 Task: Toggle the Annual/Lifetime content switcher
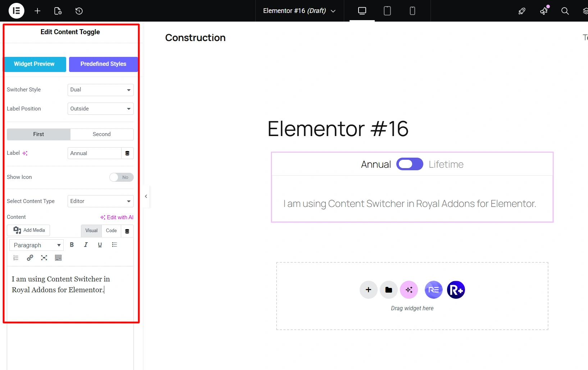coord(410,164)
